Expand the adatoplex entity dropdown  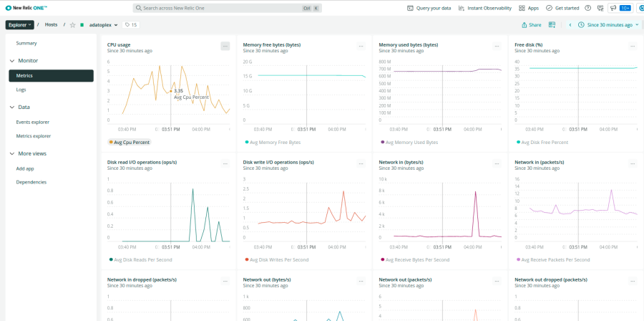click(x=116, y=25)
